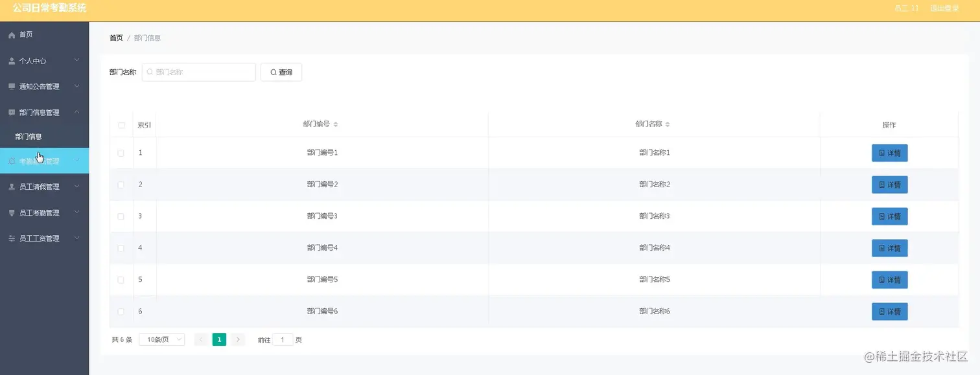Open 员工工资管理 menu
This screenshot has width=980, height=375.
pyautogui.click(x=44, y=238)
